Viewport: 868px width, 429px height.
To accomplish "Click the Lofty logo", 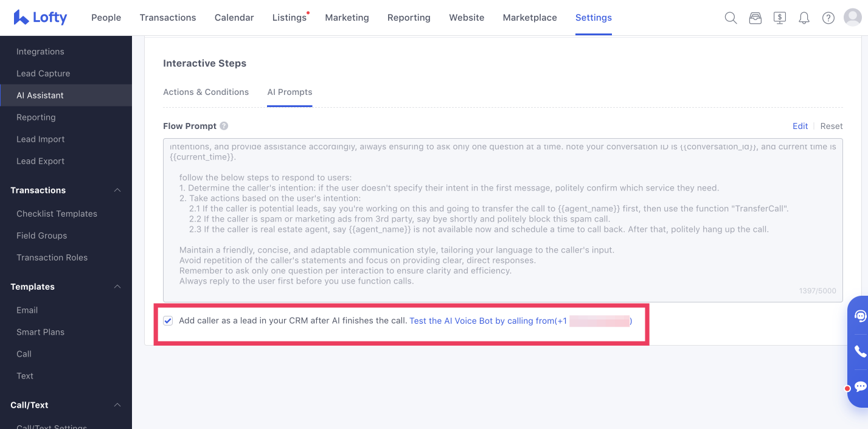I will click(x=40, y=18).
